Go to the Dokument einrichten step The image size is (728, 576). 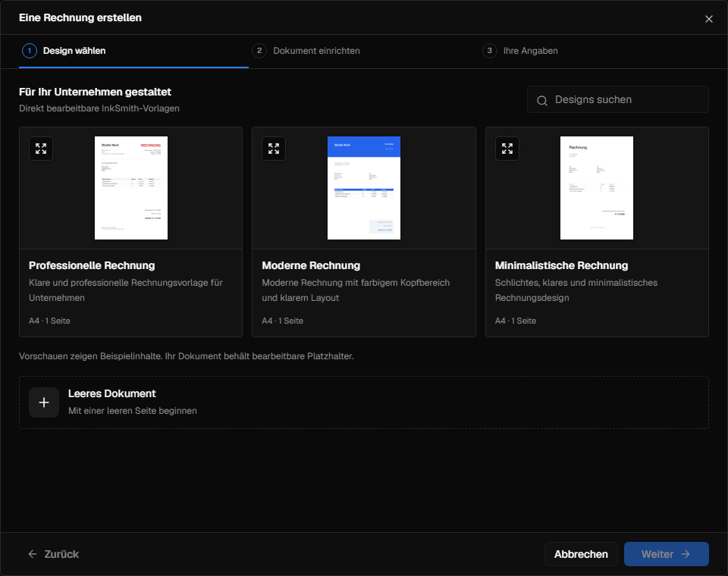coord(306,51)
